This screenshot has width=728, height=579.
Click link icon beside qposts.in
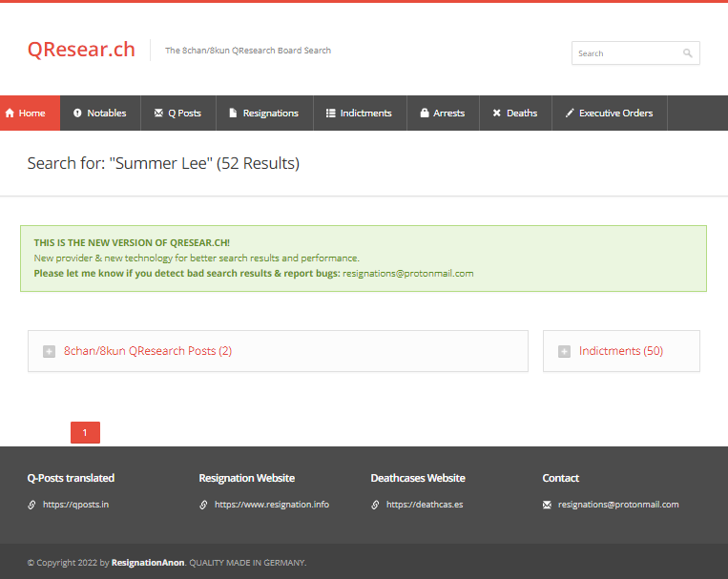tap(31, 505)
